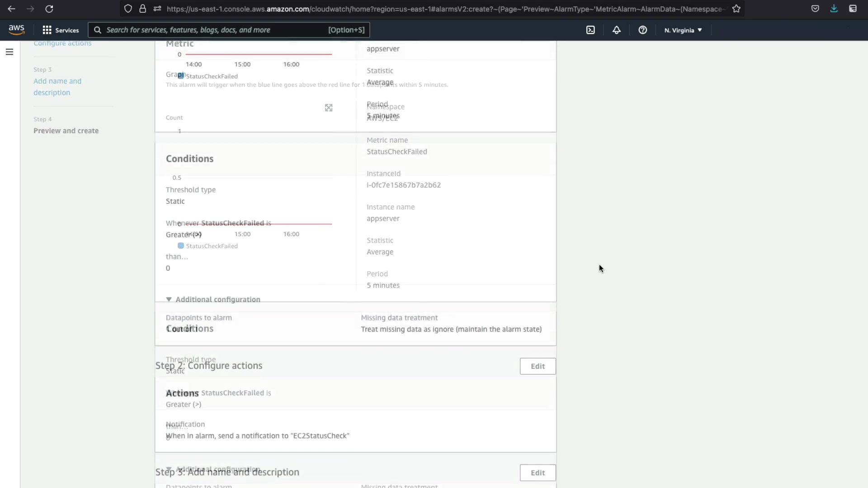Bookmark the page with the star icon

[736, 9]
